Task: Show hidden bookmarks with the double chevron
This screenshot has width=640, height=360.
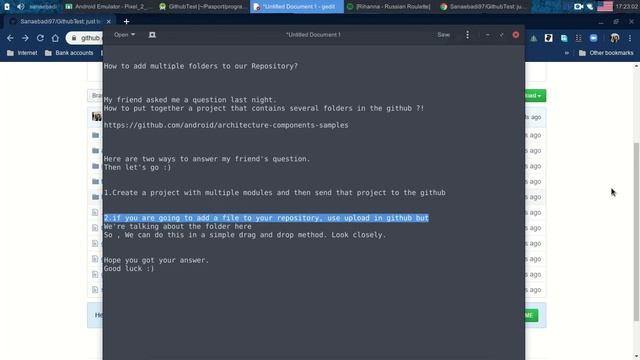Action: [x=567, y=53]
